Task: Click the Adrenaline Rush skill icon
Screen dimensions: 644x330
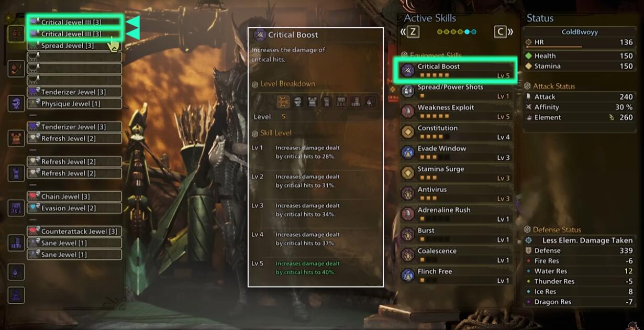Action: click(x=408, y=214)
